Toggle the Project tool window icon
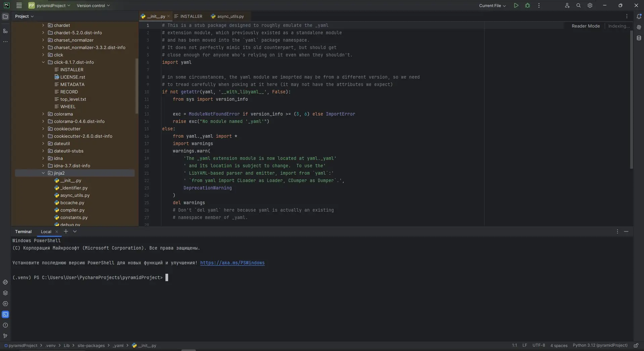644x351 pixels. [5, 16]
